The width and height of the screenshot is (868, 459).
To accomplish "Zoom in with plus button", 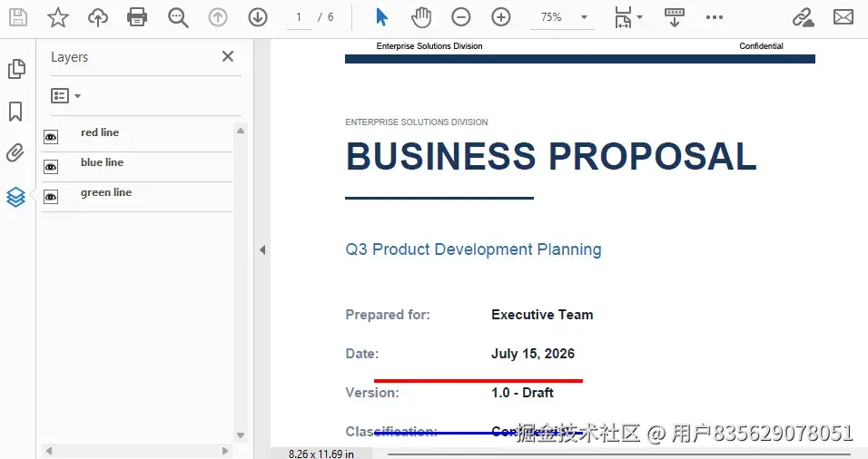I will coord(501,17).
